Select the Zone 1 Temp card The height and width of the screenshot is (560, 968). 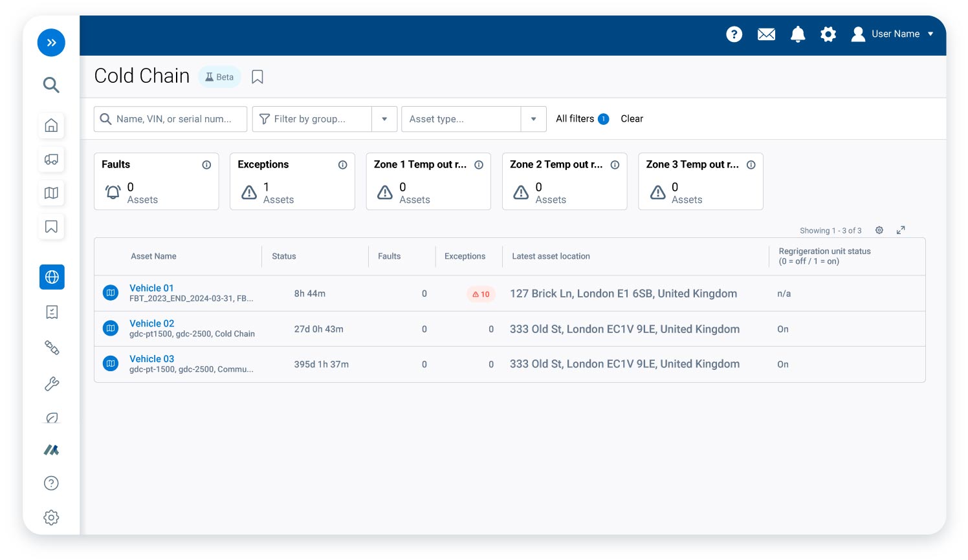(x=428, y=181)
